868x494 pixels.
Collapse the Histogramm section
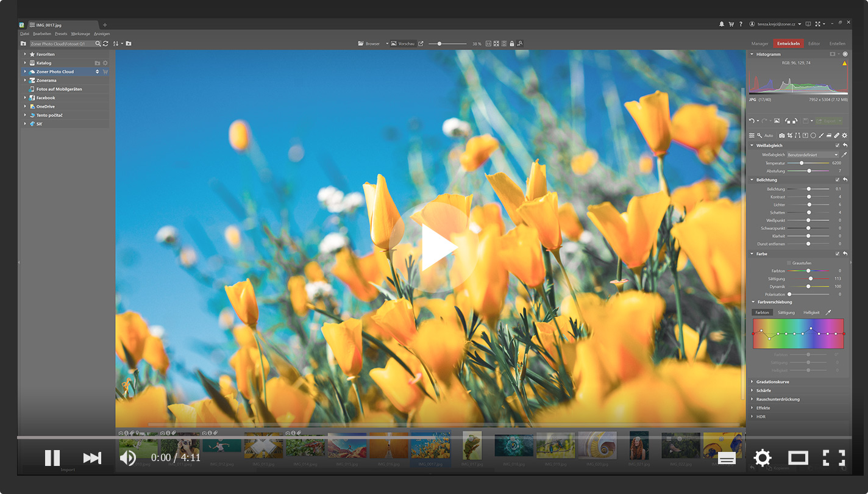coord(752,54)
